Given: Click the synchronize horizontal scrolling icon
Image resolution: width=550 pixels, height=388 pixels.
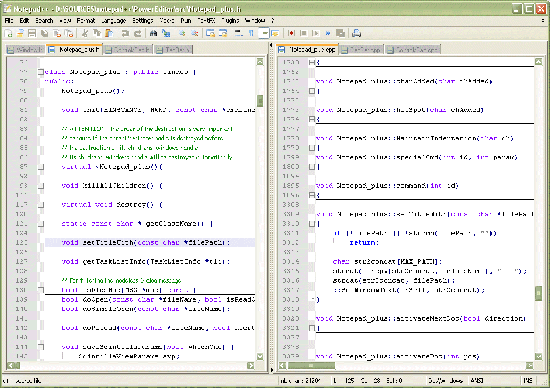Looking at the screenshot, I should [x=223, y=33].
